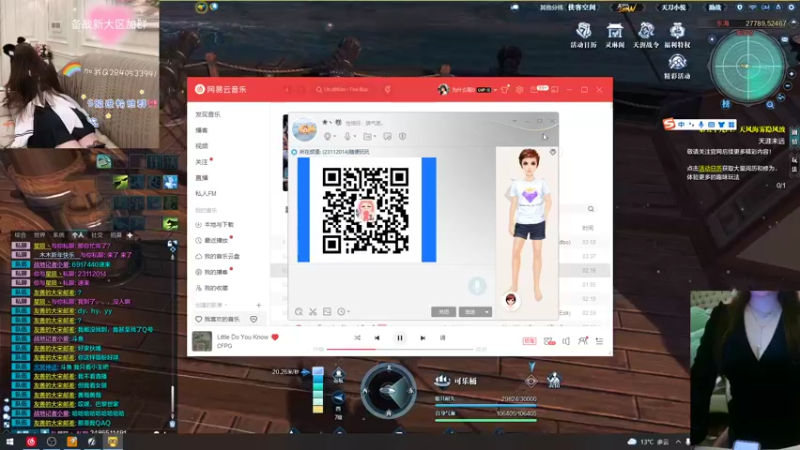
Task: Unlike Little Do You Know red heart
Action: (275, 337)
